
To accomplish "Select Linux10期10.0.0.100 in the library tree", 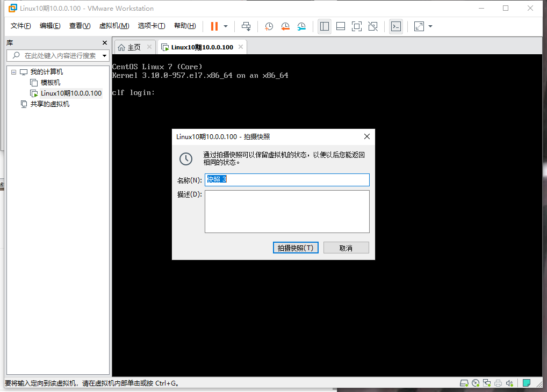I will tap(71, 93).
